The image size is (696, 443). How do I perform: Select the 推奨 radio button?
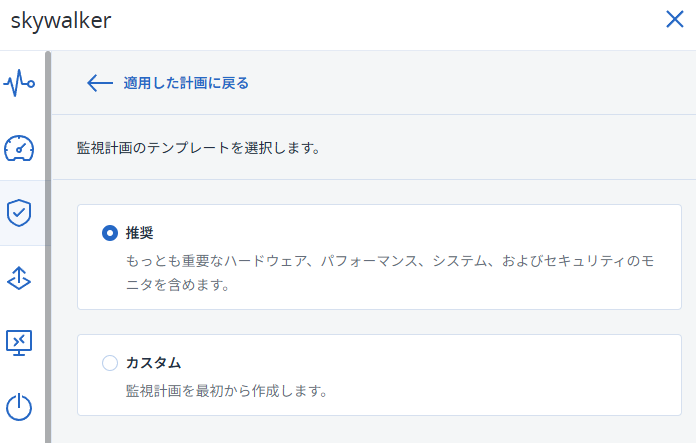(x=110, y=233)
